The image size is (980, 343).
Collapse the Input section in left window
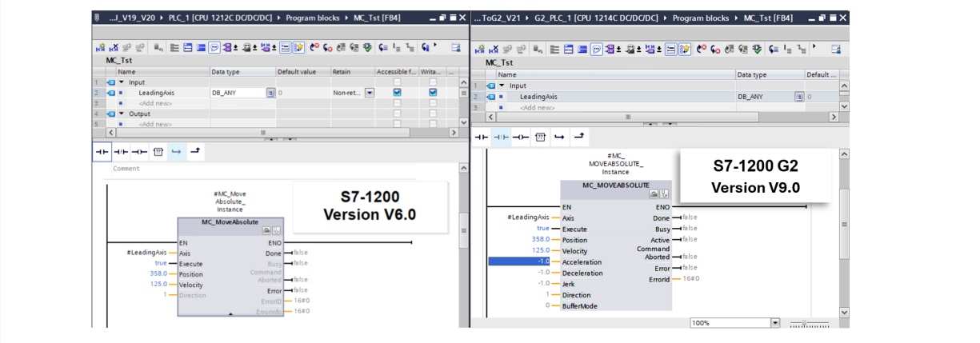pyautogui.click(x=122, y=82)
